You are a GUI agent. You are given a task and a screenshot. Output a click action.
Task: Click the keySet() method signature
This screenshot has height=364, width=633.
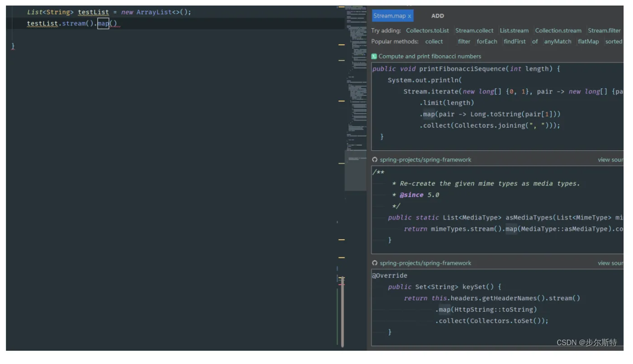(x=444, y=287)
